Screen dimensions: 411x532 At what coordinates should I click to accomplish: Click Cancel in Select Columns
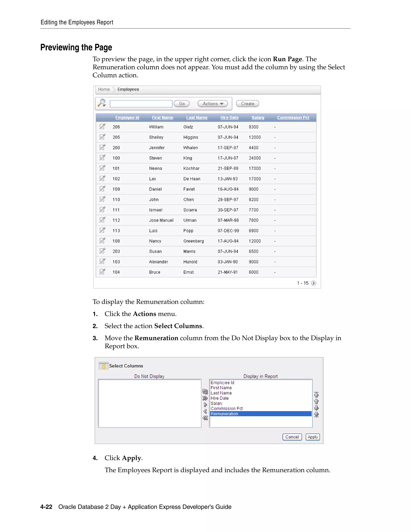click(292, 437)
